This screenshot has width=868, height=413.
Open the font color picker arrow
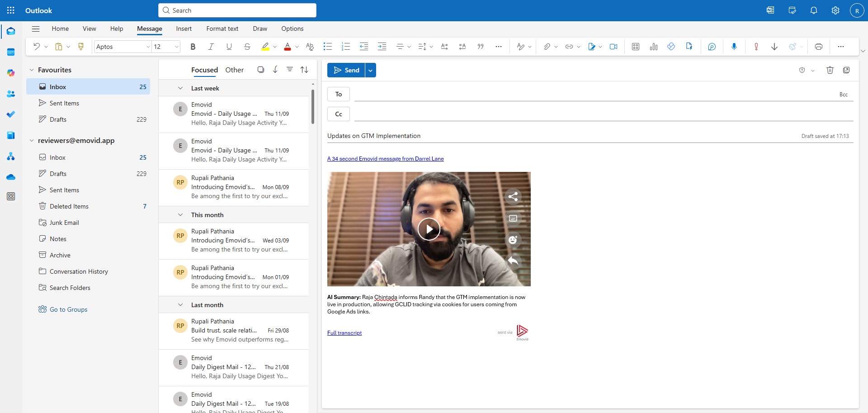297,47
